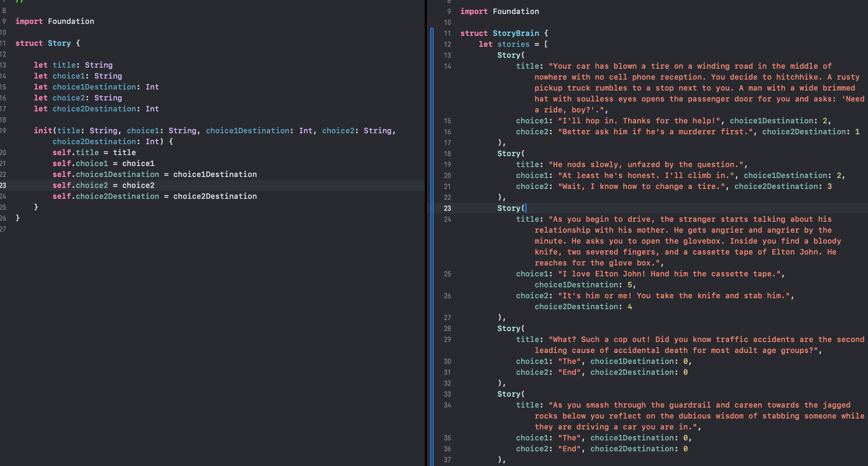Click 'import Foundation' in the right StoryBrain pane
Screen dimensions: 868x466
500,11
